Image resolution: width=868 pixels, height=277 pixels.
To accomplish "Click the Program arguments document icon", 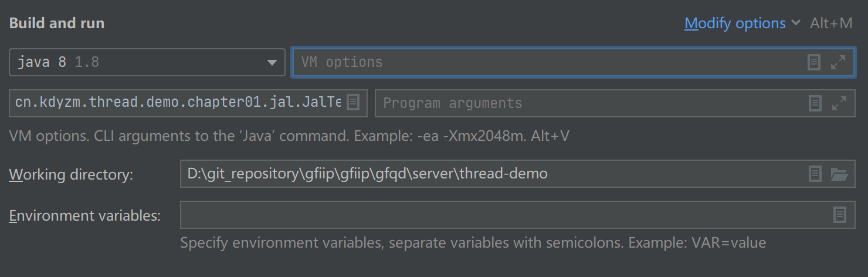I will pyautogui.click(x=815, y=103).
